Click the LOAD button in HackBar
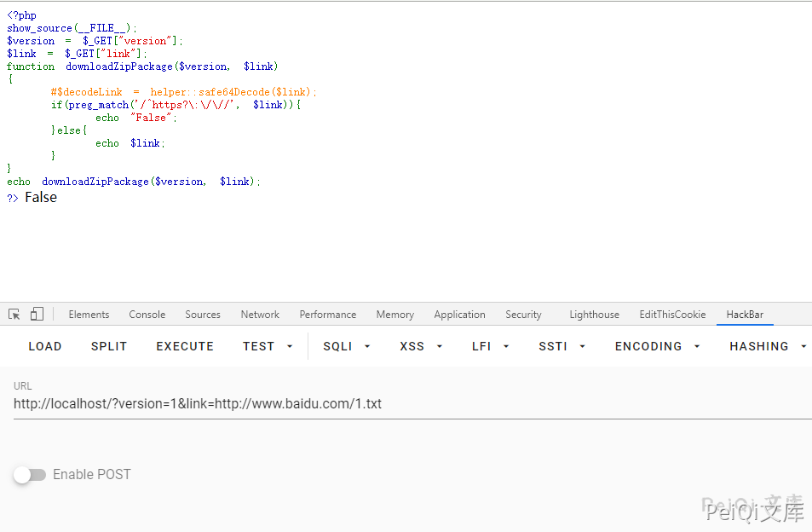812x532 pixels. [x=44, y=347]
